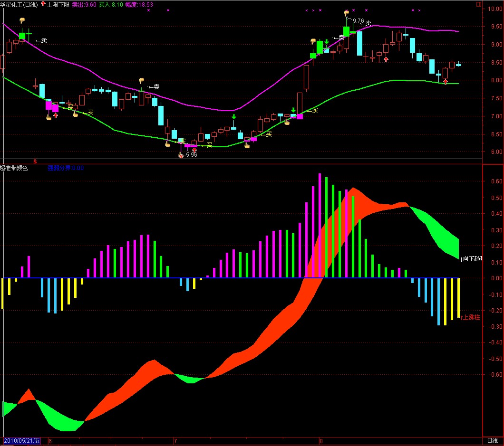Click the red square icon at chart top-right corner

pyautogui.click(x=479, y=4)
